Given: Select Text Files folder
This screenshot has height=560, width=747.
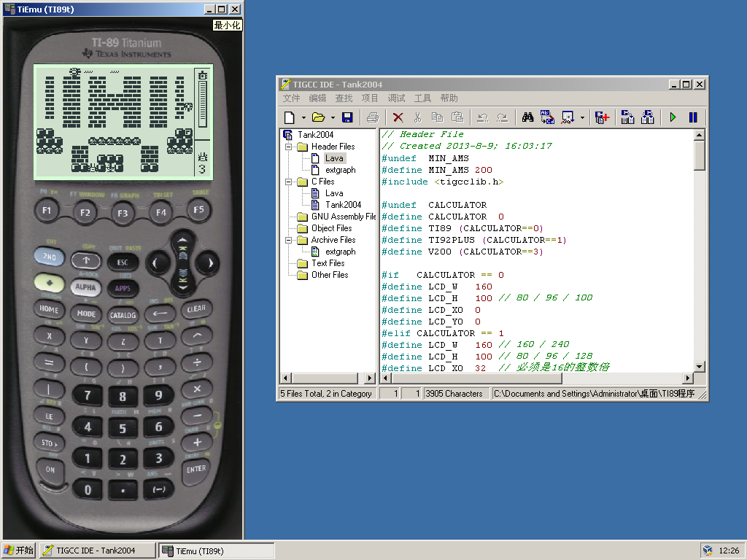Looking at the screenshot, I should tap(328, 263).
